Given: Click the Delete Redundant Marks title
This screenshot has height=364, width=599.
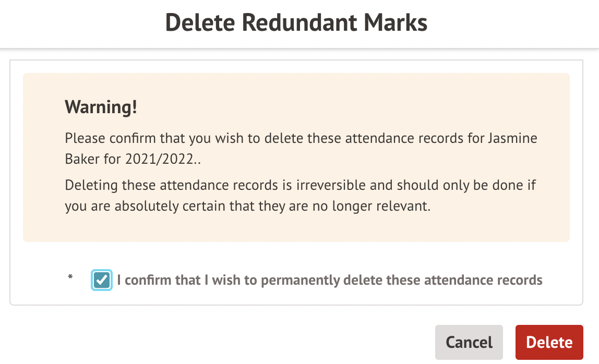Looking at the screenshot, I should pyautogui.click(x=296, y=23).
